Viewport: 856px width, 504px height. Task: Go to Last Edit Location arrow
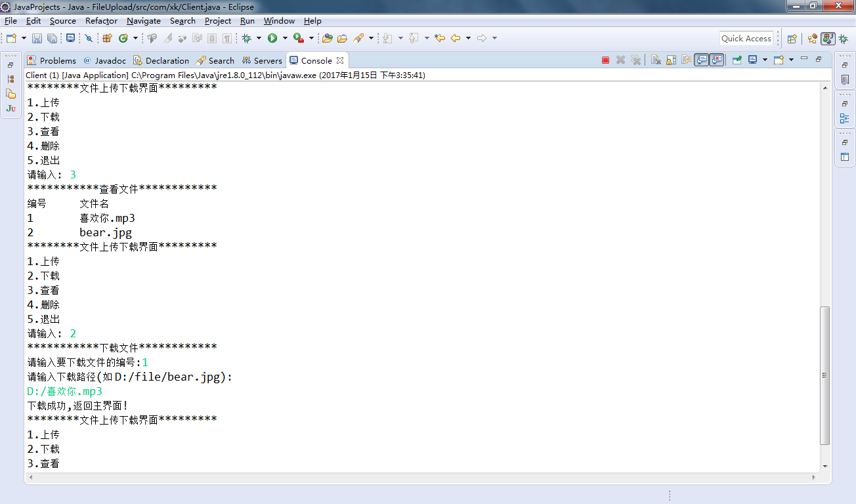pos(440,39)
